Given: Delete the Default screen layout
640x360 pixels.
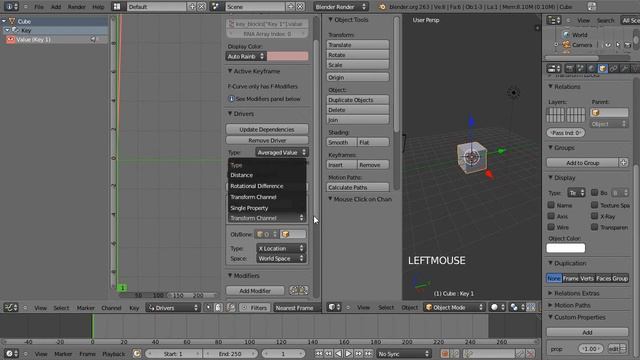Looking at the screenshot, I should 202,7.
